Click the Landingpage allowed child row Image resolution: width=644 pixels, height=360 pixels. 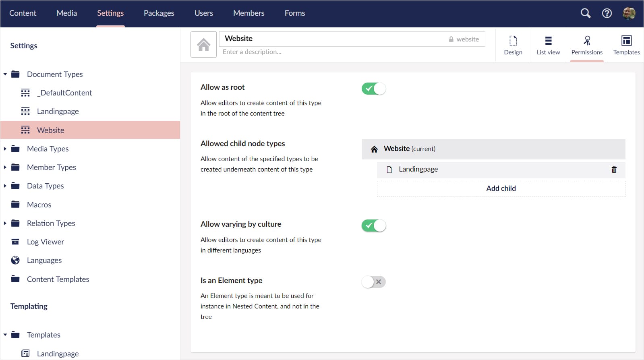501,170
